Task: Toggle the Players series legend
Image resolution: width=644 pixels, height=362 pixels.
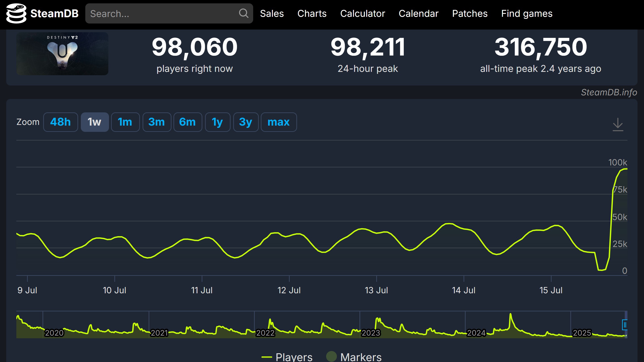Action: tap(287, 357)
